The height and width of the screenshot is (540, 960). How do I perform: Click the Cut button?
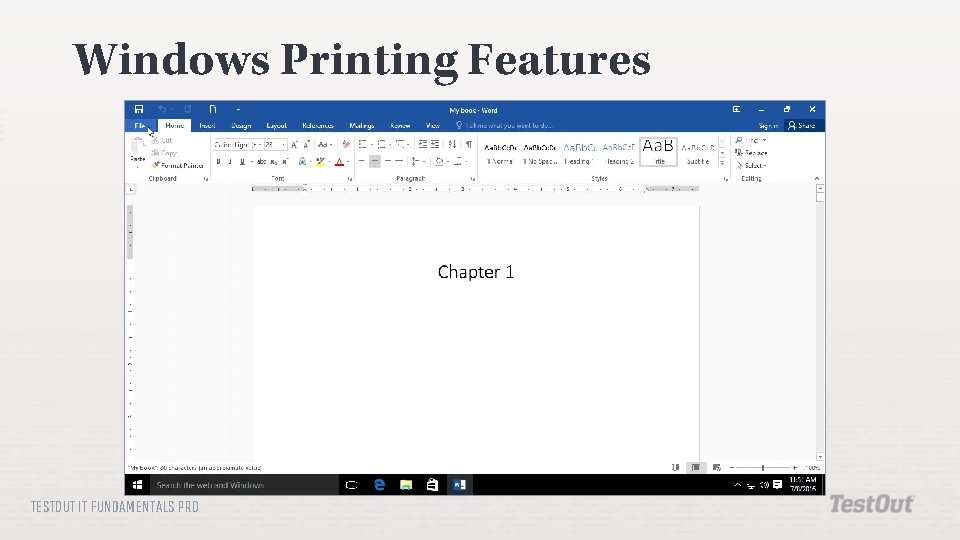pos(162,140)
